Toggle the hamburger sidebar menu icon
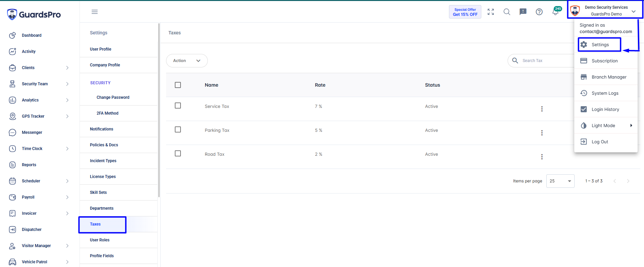The height and width of the screenshot is (267, 644). click(95, 12)
